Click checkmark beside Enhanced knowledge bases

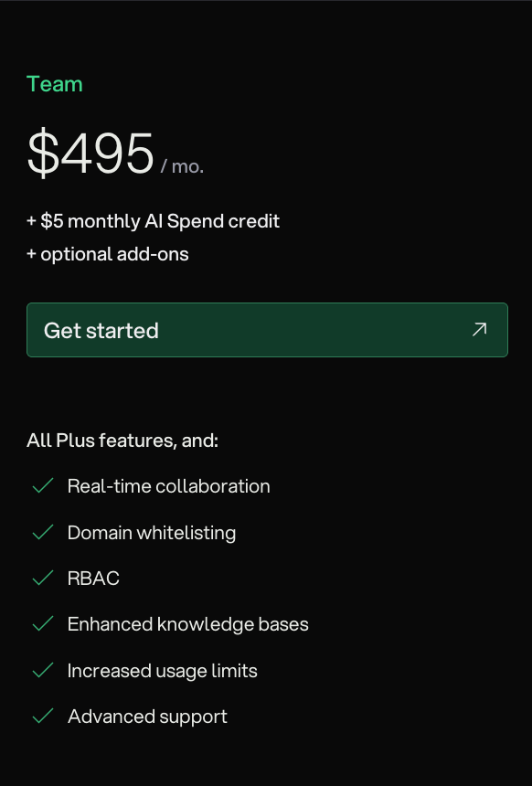point(43,624)
